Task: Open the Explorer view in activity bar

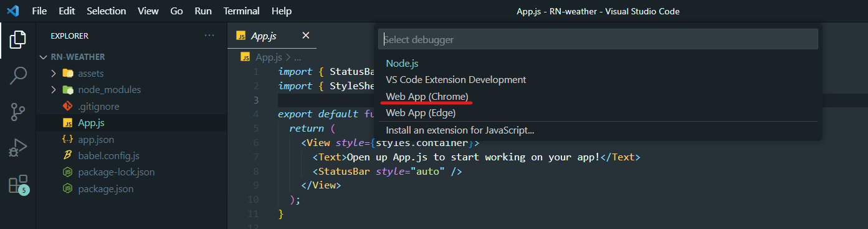Action: point(18,40)
